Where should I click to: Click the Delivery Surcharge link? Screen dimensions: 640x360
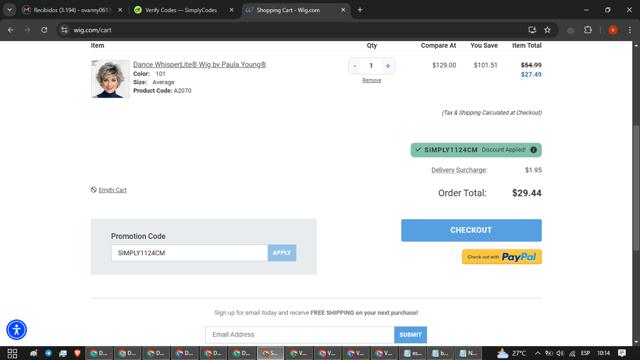click(x=459, y=170)
